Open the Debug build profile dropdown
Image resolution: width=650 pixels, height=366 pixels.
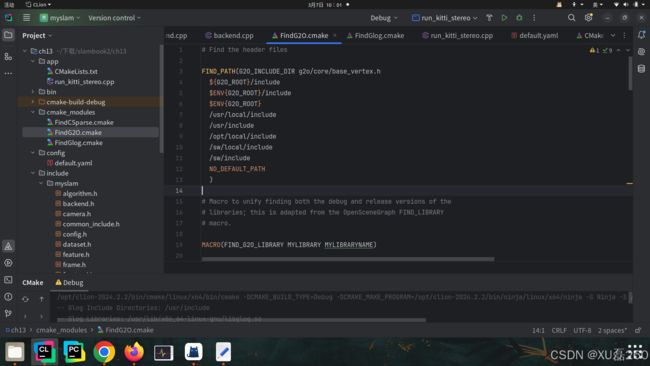coord(384,18)
